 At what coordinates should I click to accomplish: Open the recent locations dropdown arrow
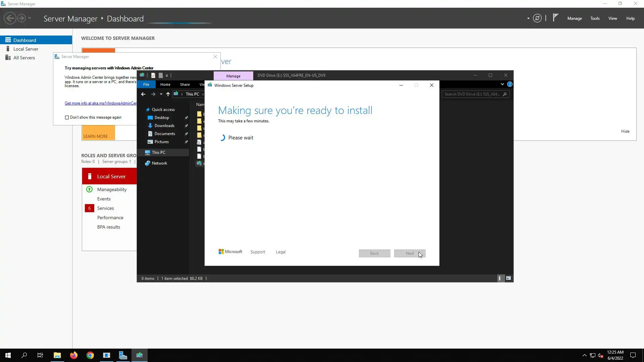coord(161,94)
